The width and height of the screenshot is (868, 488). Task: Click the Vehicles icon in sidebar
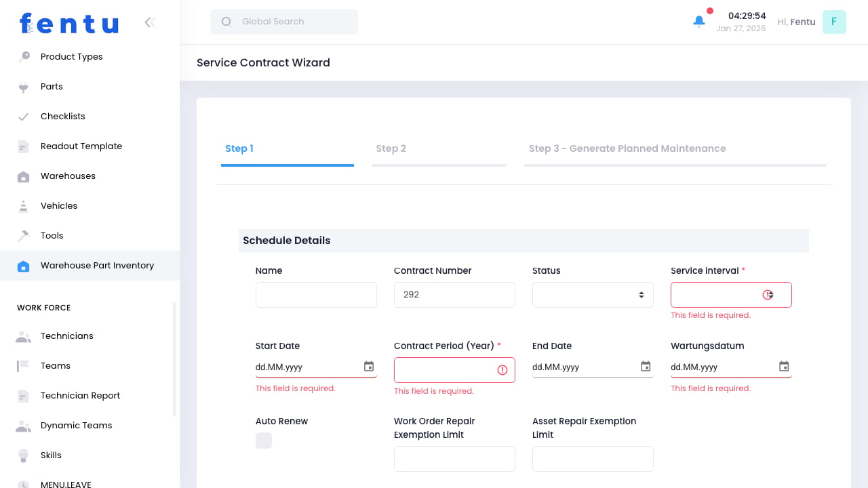point(24,206)
